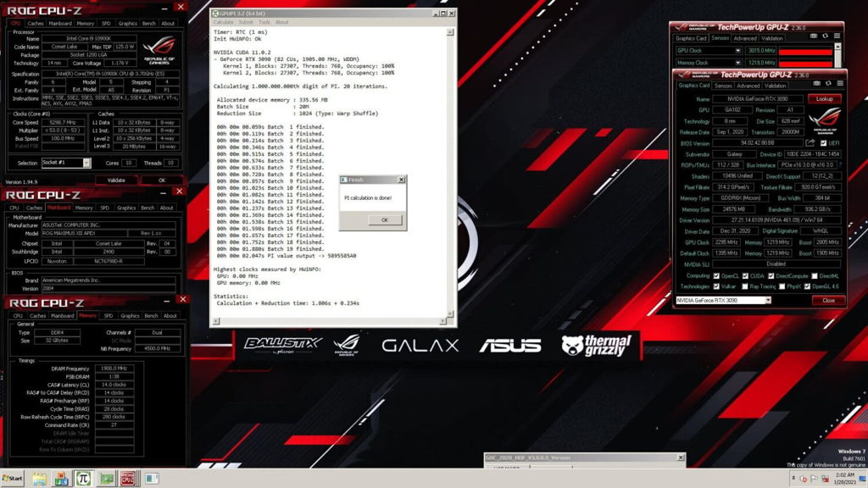Select the last window icon in the taskbar
This screenshot has height=488, width=868.
151,479
